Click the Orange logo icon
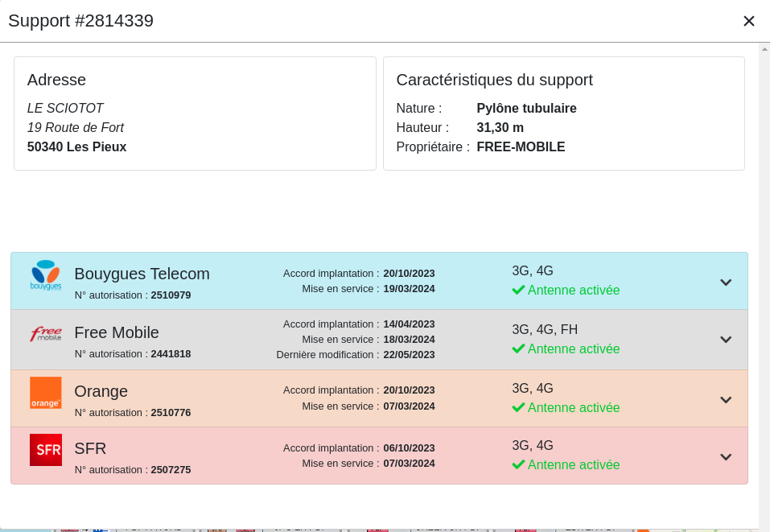The image size is (770, 532). click(x=46, y=393)
